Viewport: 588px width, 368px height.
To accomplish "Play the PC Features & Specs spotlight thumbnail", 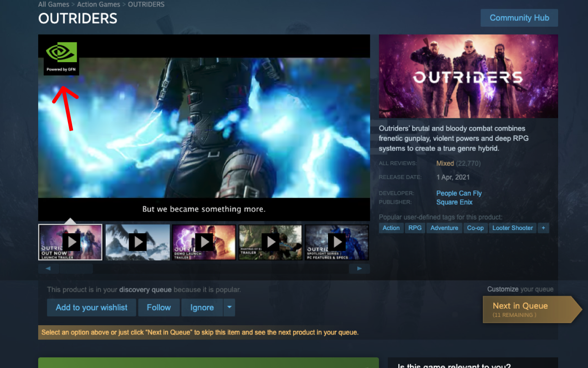I will tap(337, 242).
